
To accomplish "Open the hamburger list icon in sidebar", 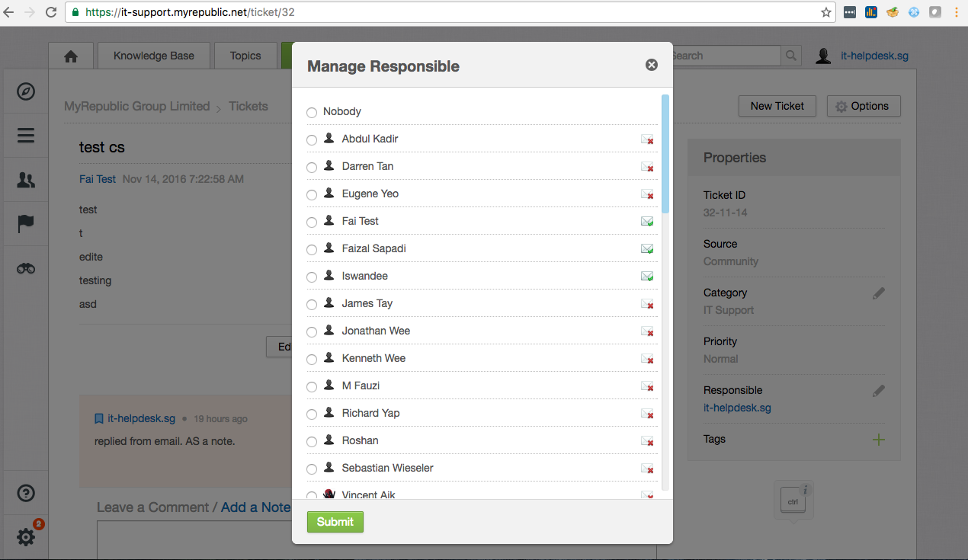I will [x=26, y=136].
